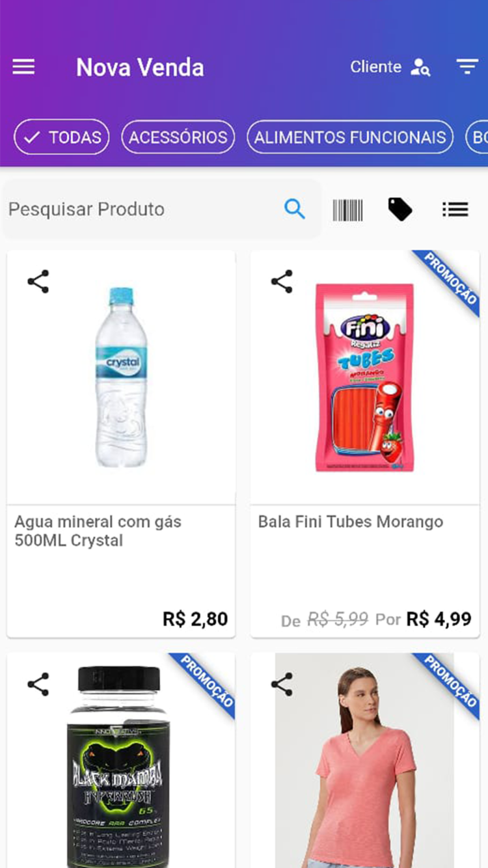Click the Cliente label

[375, 67]
